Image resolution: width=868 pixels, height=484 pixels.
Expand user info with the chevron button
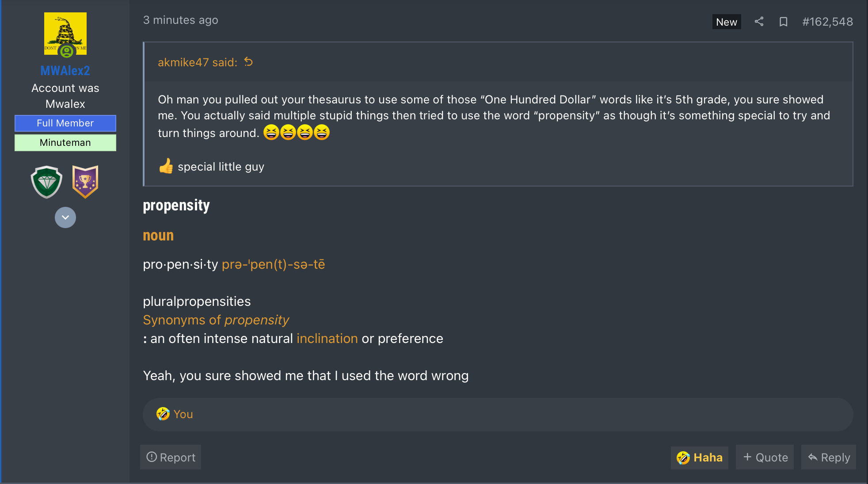point(65,217)
